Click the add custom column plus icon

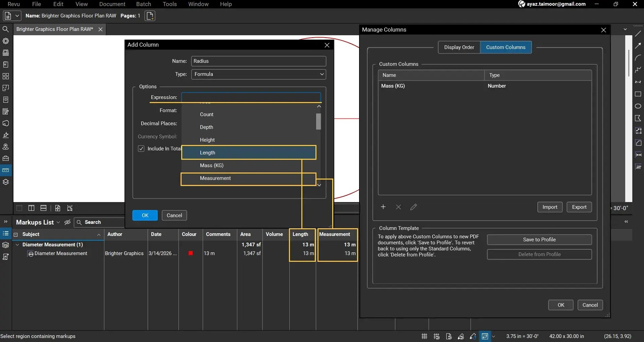383,207
